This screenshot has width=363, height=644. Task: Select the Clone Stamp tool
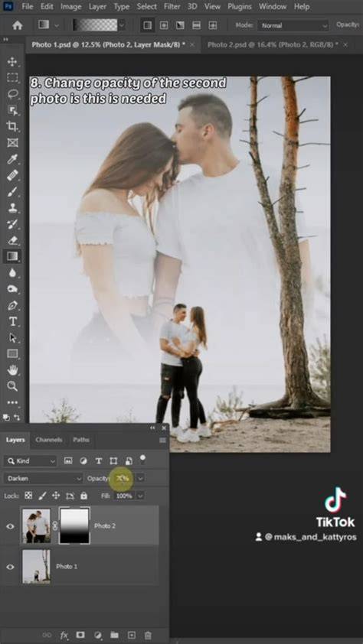coord(12,208)
